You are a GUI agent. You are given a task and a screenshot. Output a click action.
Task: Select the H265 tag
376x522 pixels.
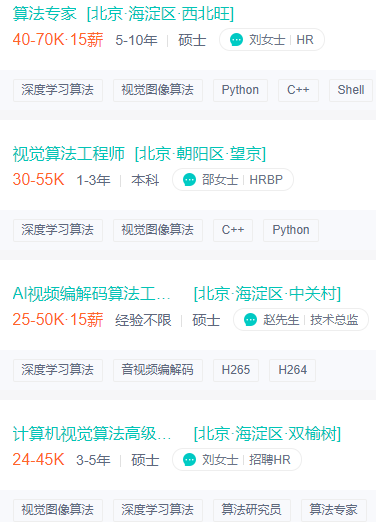236,370
